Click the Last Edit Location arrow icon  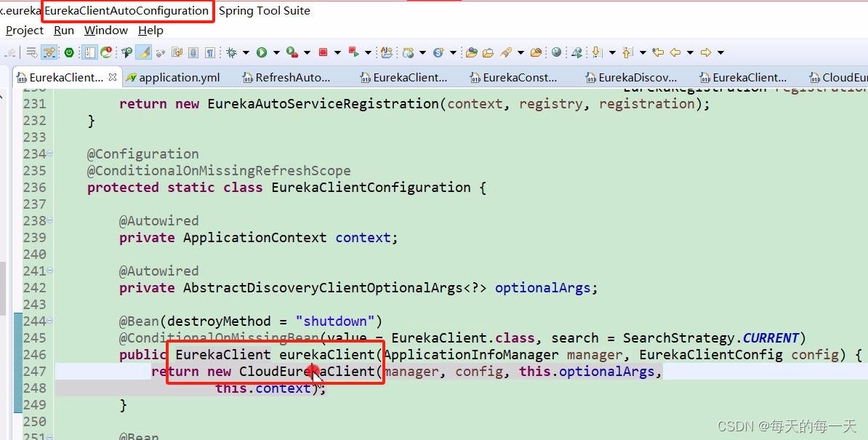click(x=658, y=52)
